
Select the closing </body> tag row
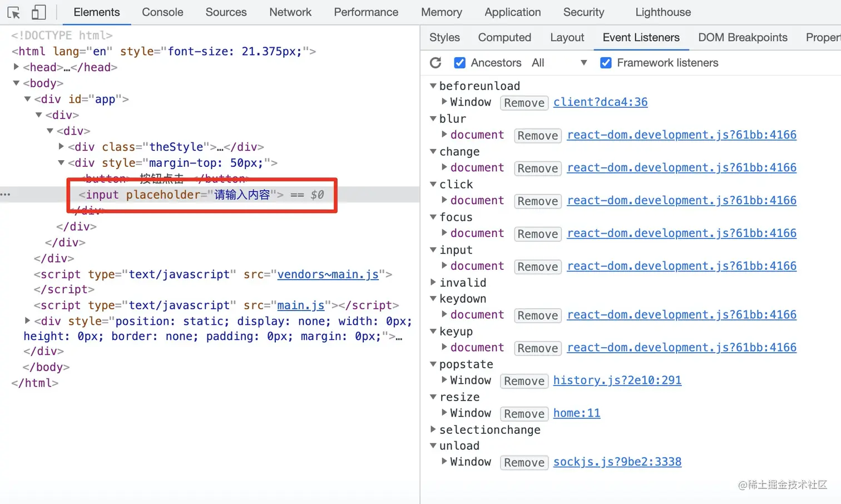(x=46, y=367)
